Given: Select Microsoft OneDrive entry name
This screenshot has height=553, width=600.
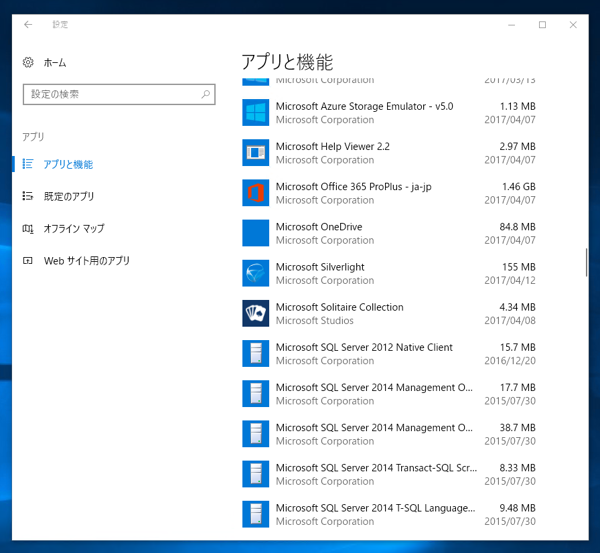Looking at the screenshot, I should [319, 227].
